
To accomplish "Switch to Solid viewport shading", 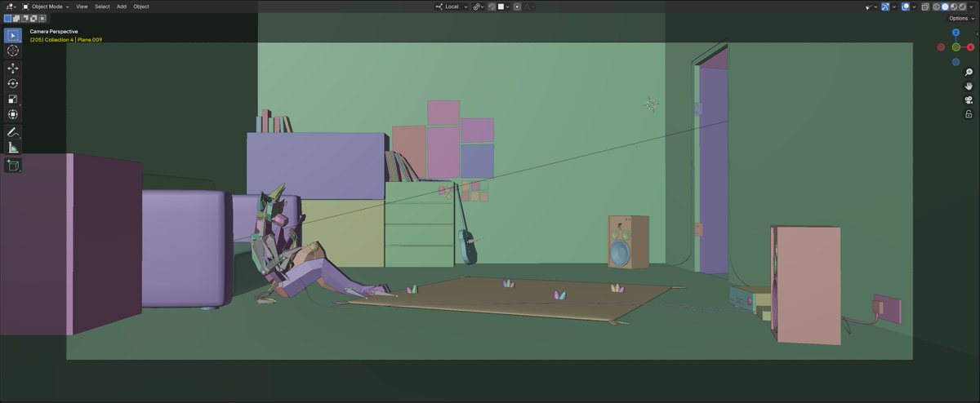I will [x=945, y=7].
